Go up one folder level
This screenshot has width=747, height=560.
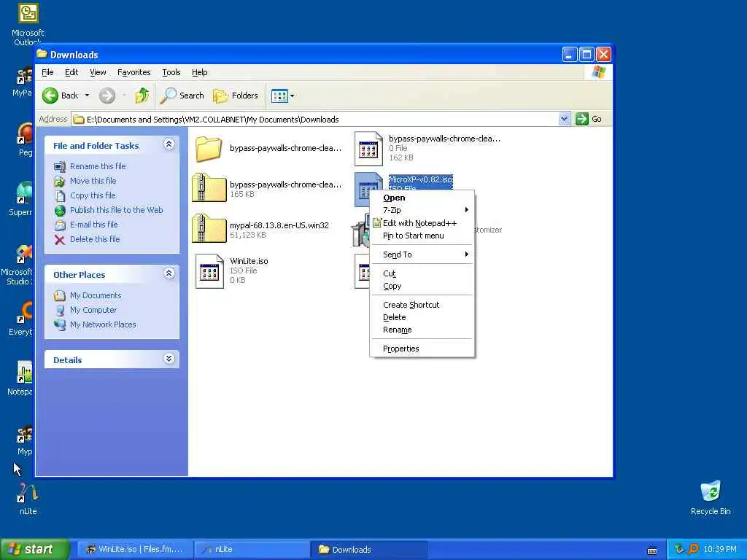point(142,96)
